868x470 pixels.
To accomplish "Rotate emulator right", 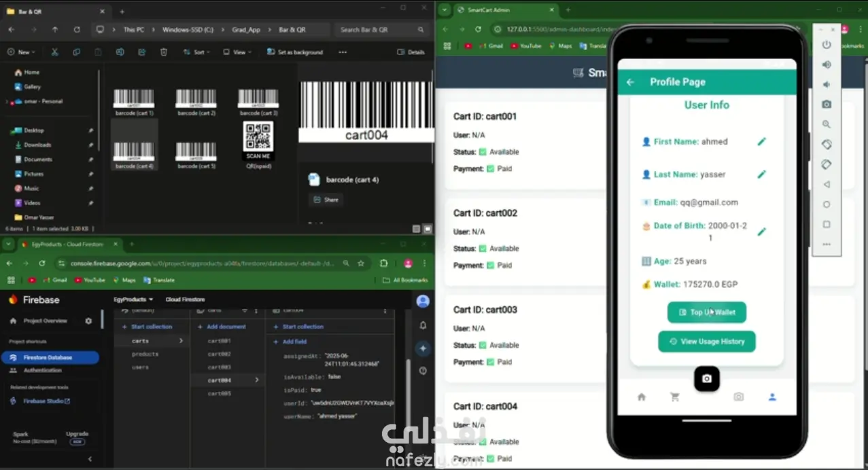I will tap(827, 164).
